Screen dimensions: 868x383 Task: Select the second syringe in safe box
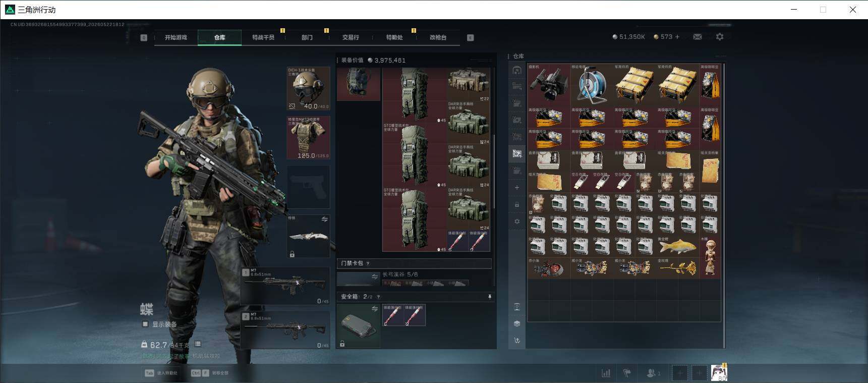pos(415,315)
